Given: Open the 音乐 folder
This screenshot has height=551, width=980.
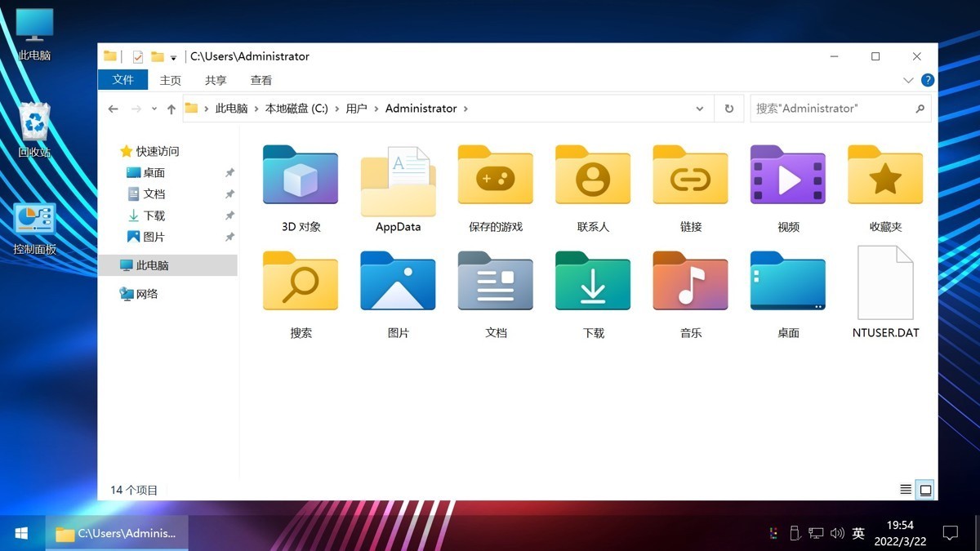Looking at the screenshot, I should (690, 282).
